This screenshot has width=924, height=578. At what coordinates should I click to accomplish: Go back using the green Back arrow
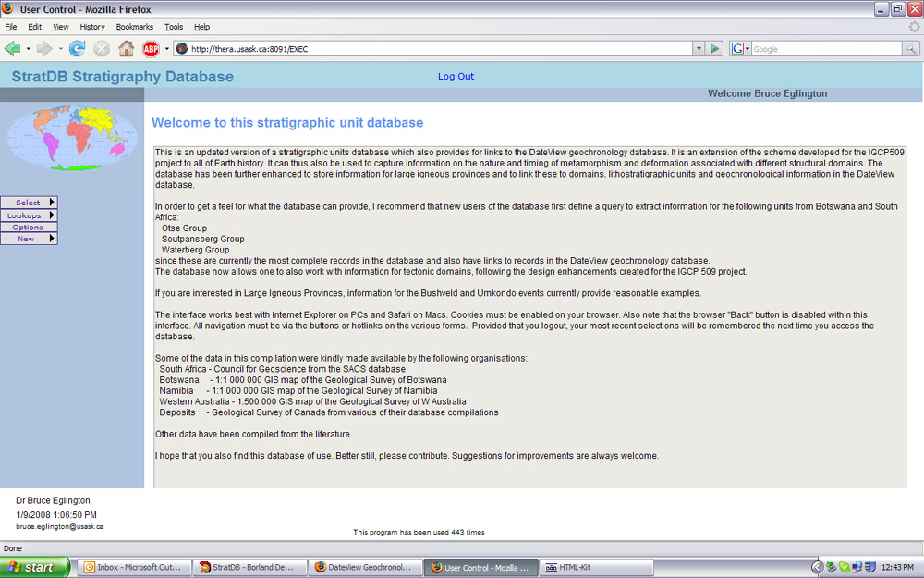[12, 49]
